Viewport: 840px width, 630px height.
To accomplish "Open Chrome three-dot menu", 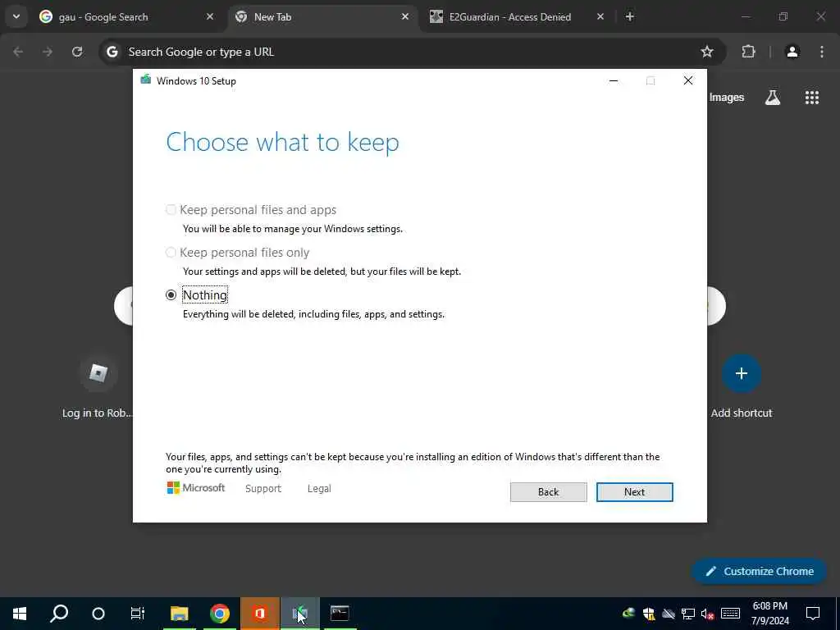I will coord(822,52).
